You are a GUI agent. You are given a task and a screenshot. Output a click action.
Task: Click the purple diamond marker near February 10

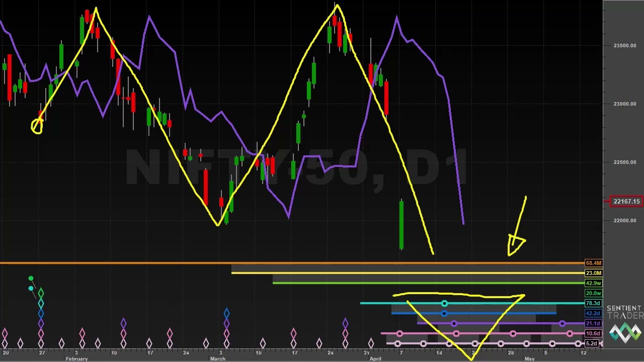pyautogui.click(x=123, y=323)
